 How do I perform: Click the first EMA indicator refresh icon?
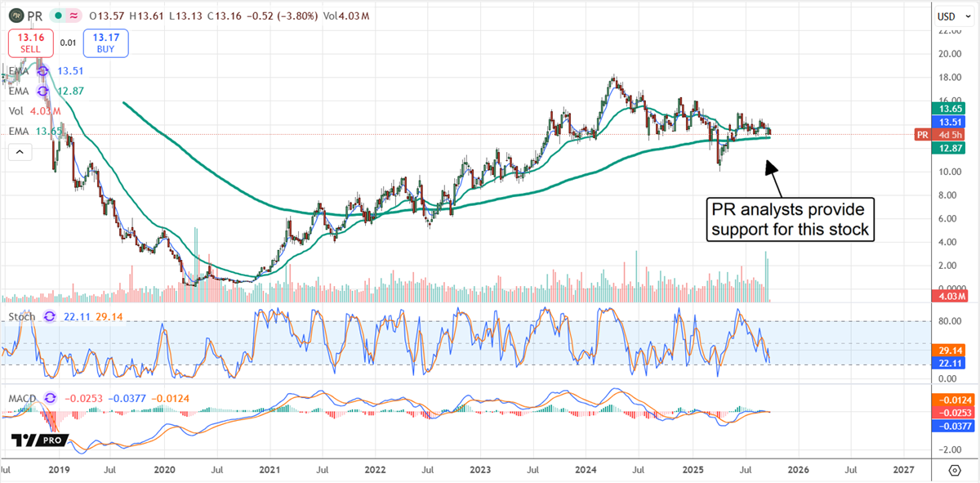[42, 71]
